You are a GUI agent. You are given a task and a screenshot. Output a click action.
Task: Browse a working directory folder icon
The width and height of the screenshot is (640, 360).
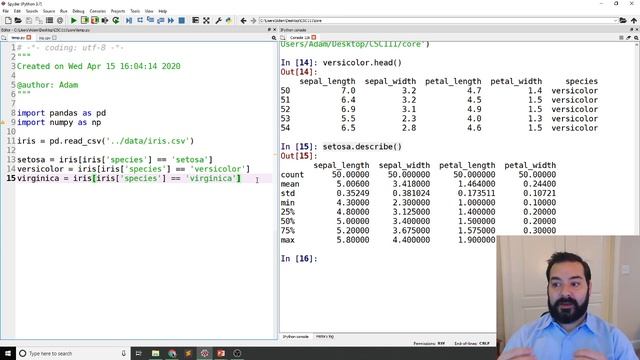(x=623, y=20)
